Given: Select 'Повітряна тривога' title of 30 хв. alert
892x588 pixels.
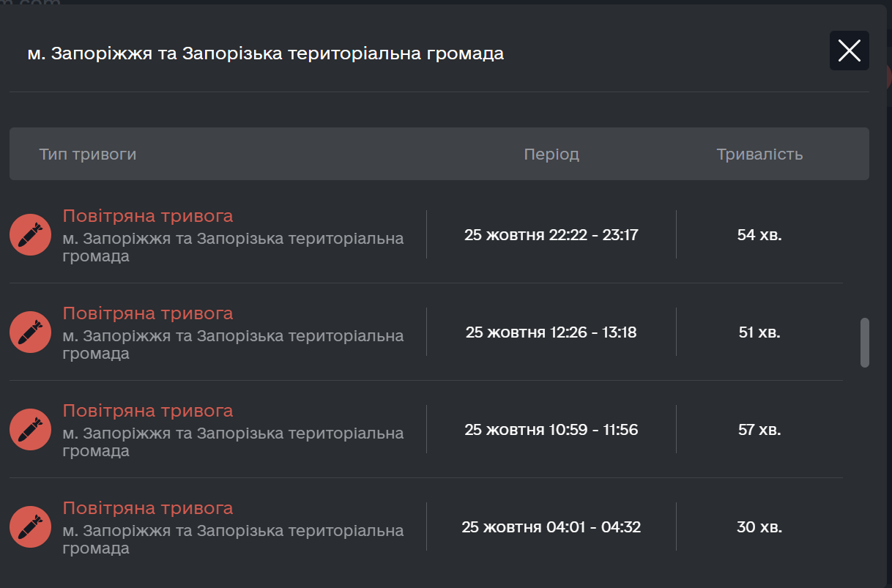Looking at the screenshot, I should click(148, 508).
